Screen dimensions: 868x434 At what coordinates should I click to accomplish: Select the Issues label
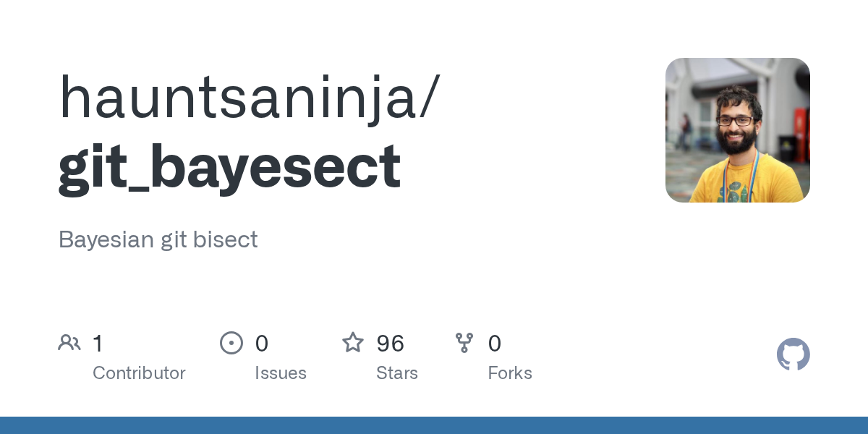(x=281, y=373)
